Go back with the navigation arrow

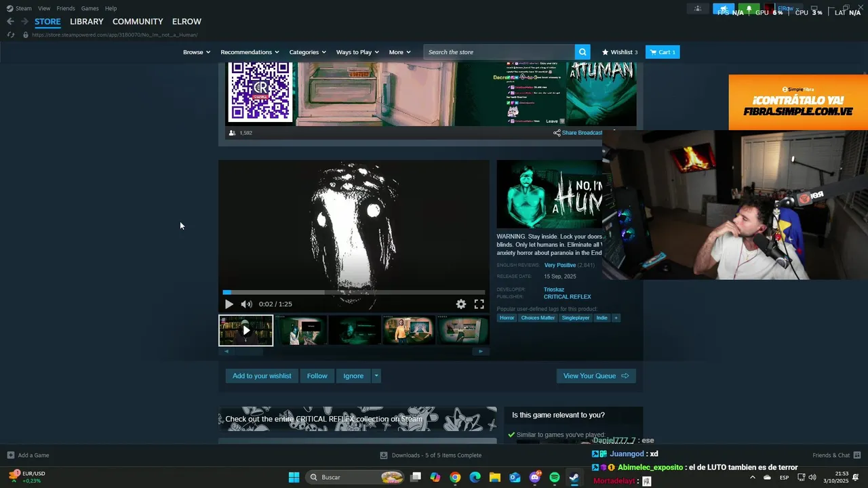click(10, 21)
